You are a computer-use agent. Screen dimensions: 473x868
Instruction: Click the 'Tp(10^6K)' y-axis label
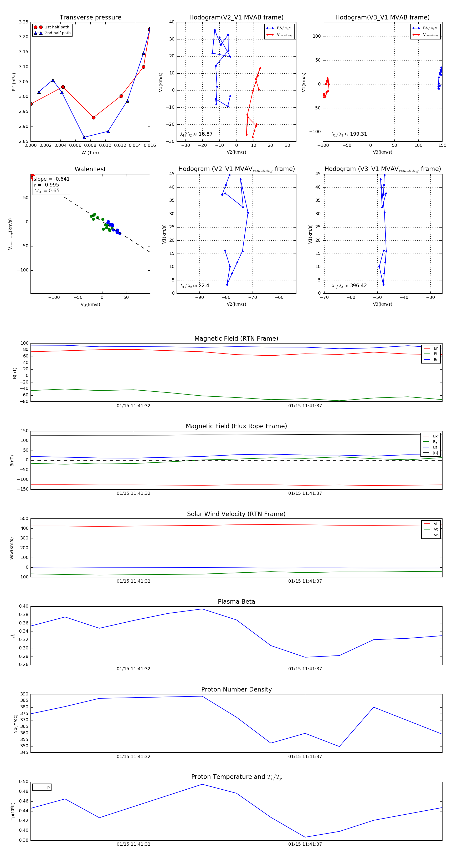(13, 811)
